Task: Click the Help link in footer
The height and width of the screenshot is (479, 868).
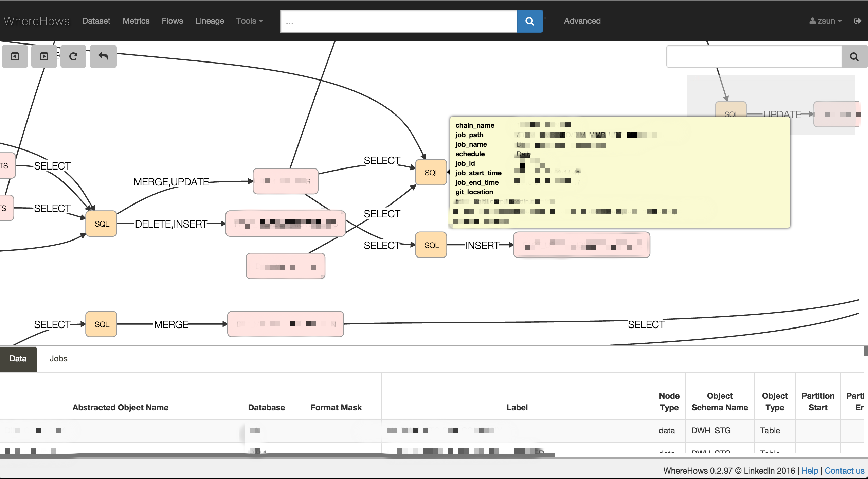Action: (810, 471)
